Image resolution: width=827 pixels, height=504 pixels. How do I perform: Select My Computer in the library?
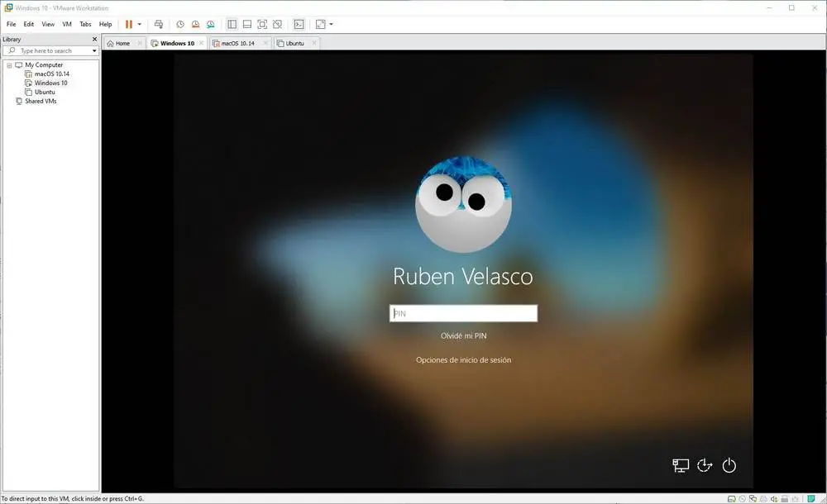(44, 64)
